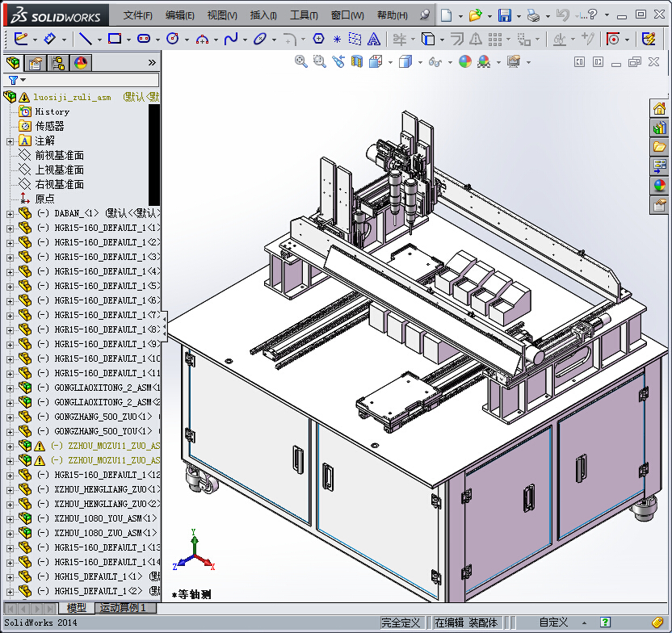Select the Line sketch tool
The width and height of the screenshot is (672, 633).
[86, 39]
